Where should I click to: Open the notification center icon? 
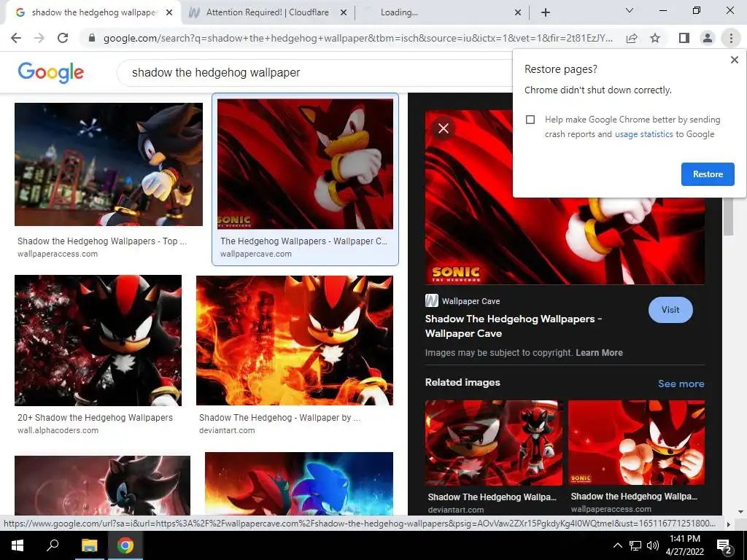click(724, 546)
